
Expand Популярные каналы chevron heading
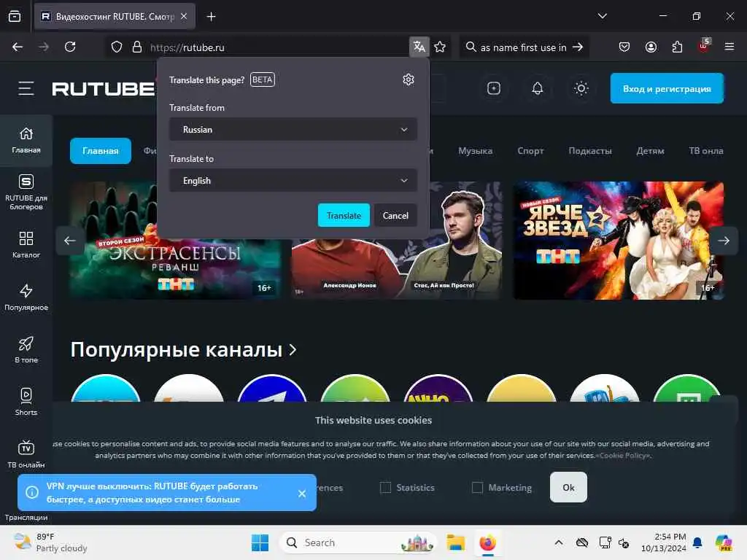[184, 349]
